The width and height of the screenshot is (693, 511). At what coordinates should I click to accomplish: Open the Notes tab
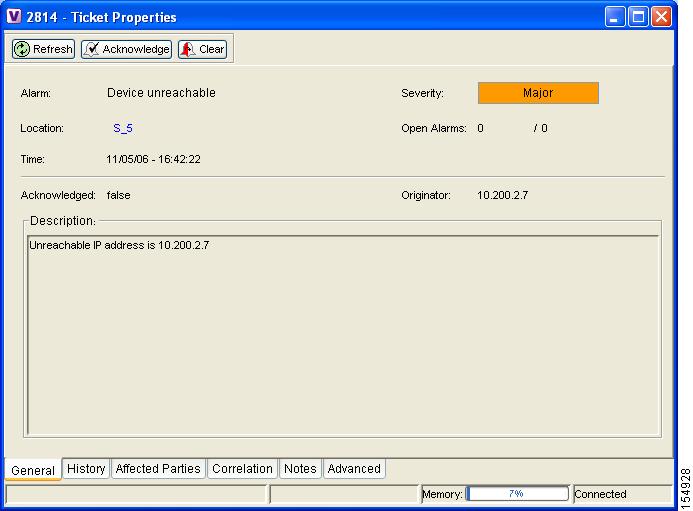point(300,469)
